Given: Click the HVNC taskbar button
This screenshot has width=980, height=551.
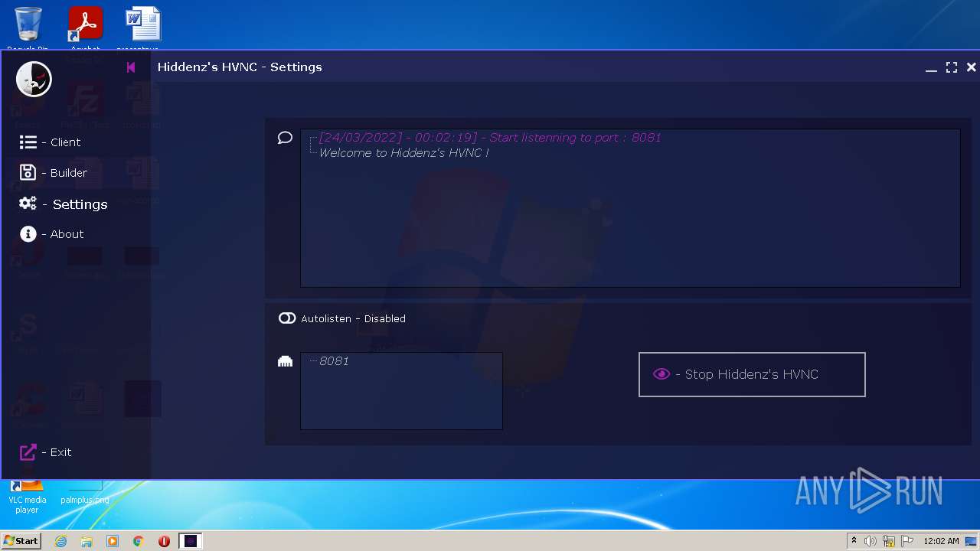Looking at the screenshot, I should click(191, 541).
